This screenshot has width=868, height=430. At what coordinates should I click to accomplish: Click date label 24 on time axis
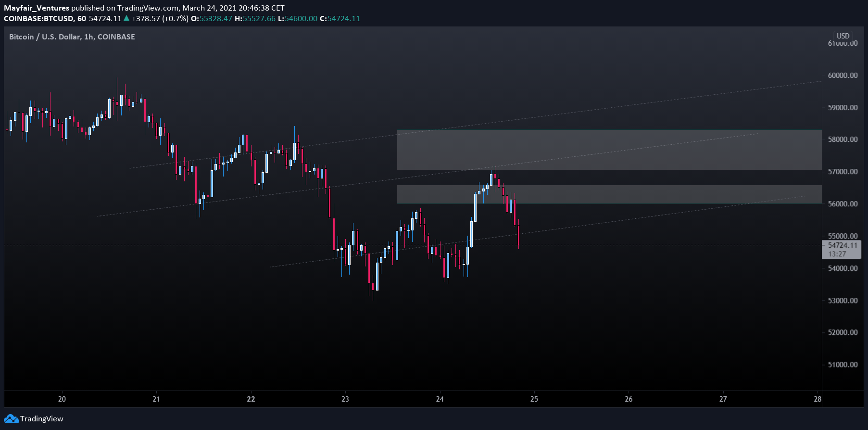coord(440,399)
